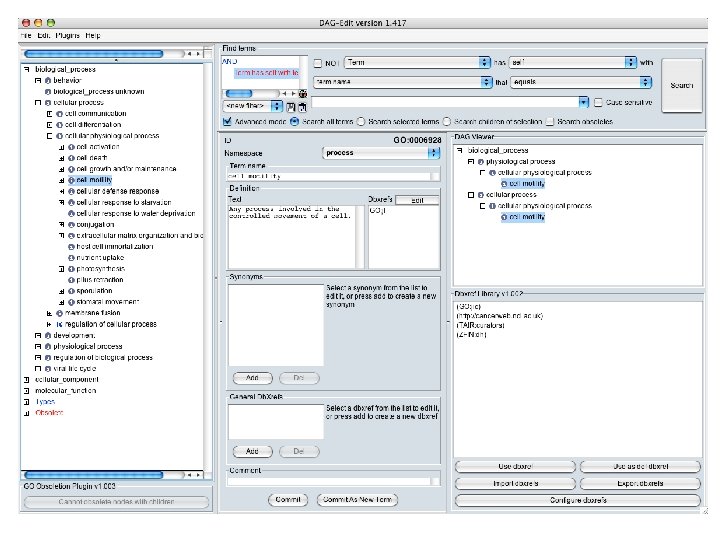This screenshot has width=720, height=540.
Task: Click the blue icon beside regulation of cellular process
Action: [x=59, y=324]
